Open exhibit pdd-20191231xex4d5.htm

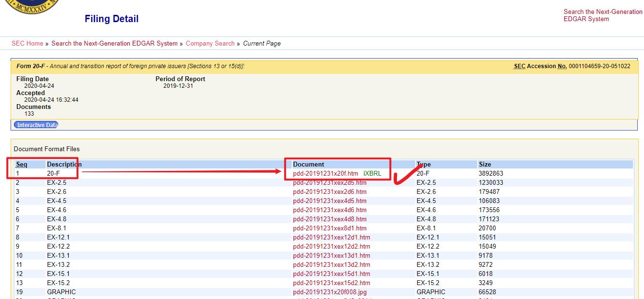point(330,201)
